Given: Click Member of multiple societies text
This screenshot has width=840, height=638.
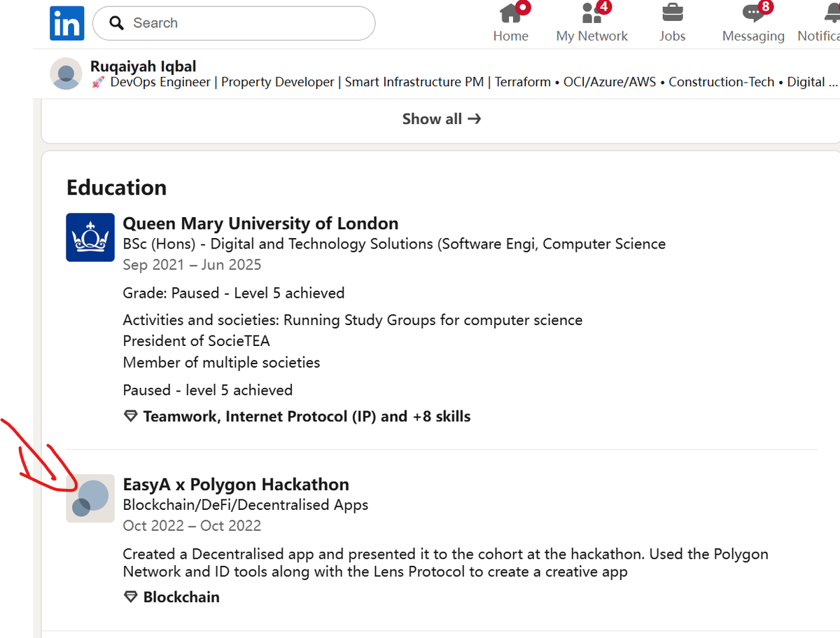Looking at the screenshot, I should tap(221, 362).
